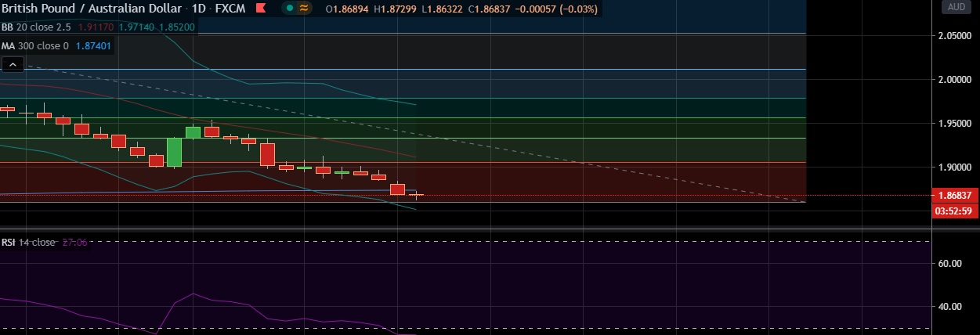Click the green market status dot

(290, 9)
